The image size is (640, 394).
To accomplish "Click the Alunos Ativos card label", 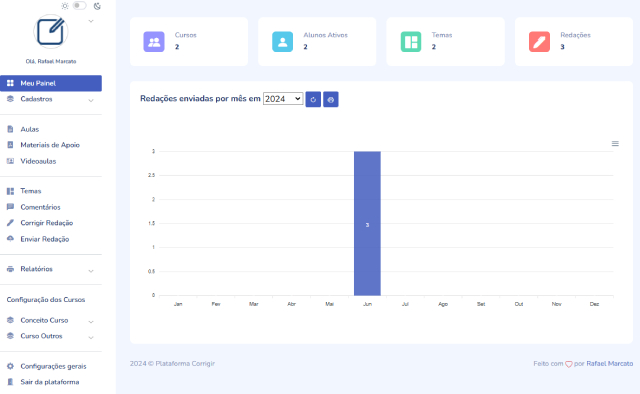I will (x=325, y=35).
